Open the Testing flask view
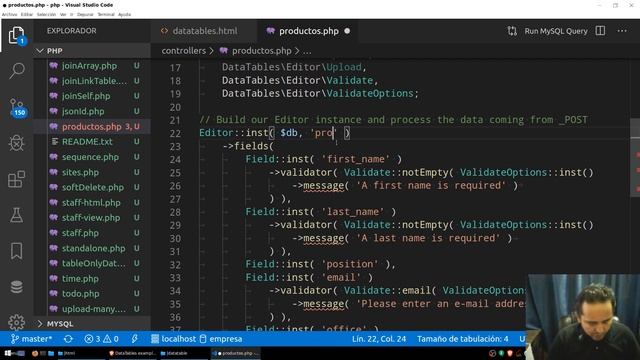The width and height of the screenshot is (640, 360). (17, 215)
